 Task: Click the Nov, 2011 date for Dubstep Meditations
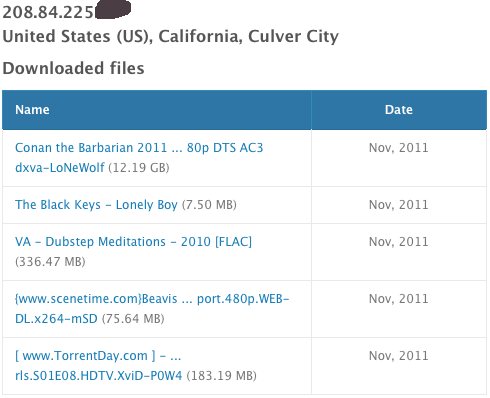click(399, 242)
